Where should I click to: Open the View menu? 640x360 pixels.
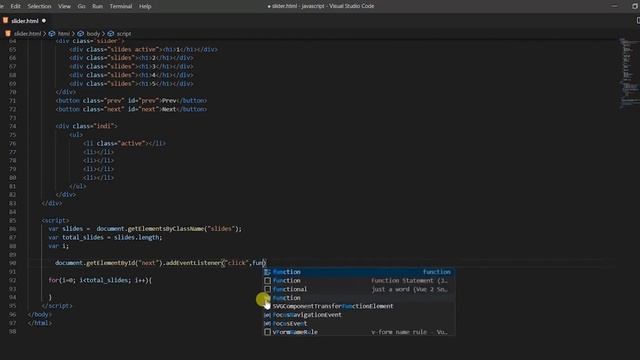64,6
